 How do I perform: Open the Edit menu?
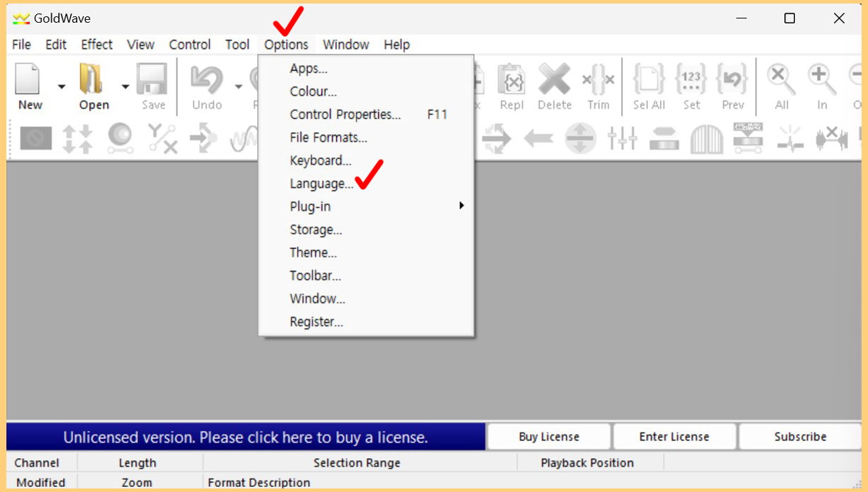(x=56, y=45)
